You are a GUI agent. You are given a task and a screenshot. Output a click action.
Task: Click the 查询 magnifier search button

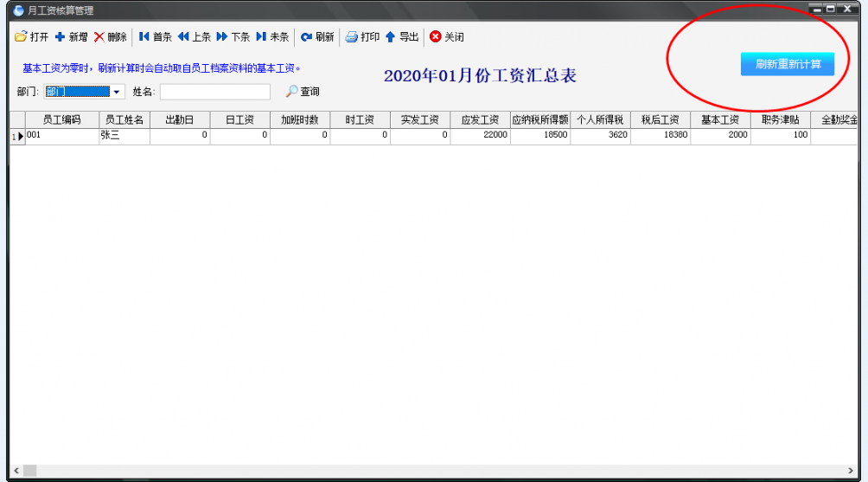point(303,92)
